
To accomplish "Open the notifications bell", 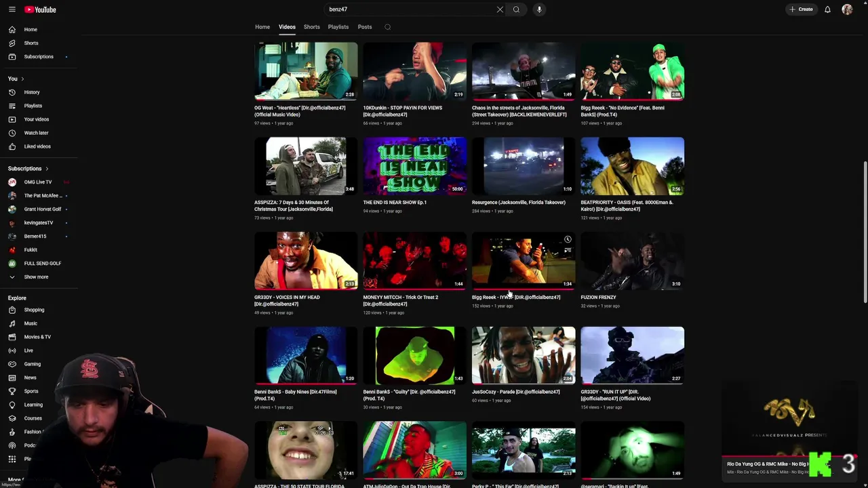I will pyautogui.click(x=827, y=9).
